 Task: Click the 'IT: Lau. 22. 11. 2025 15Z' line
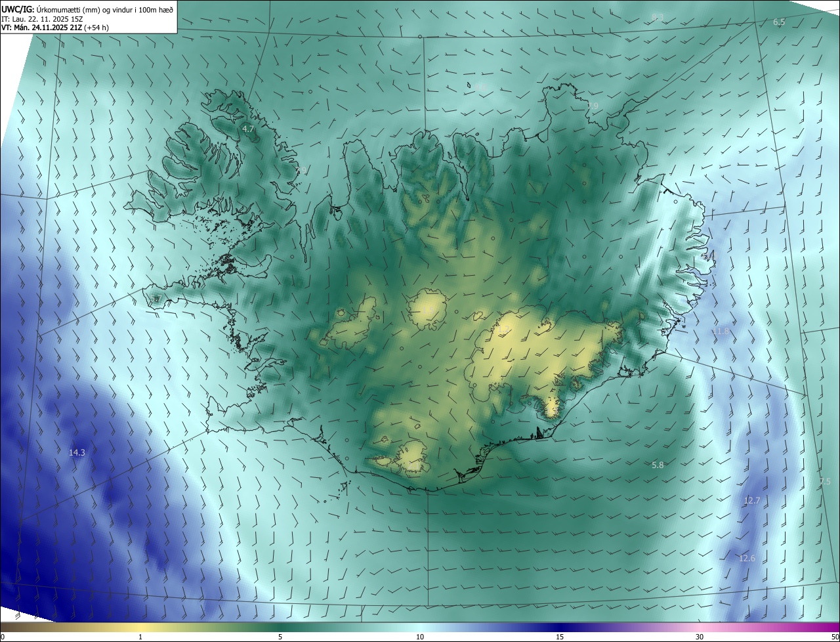point(41,18)
